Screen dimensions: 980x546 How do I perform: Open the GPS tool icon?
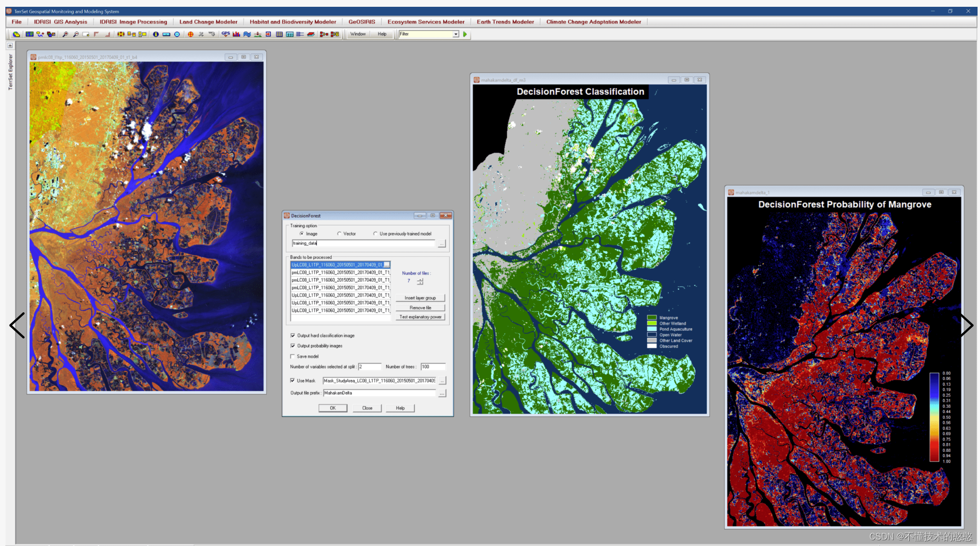coord(226,34)
